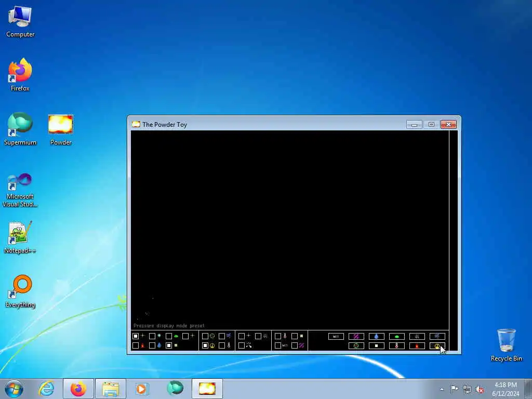The height and width of the screenshot is (399, 532).
Task: Uncheck the checked checkbox beside the sparkle icon
Action: tap(136, 336)
